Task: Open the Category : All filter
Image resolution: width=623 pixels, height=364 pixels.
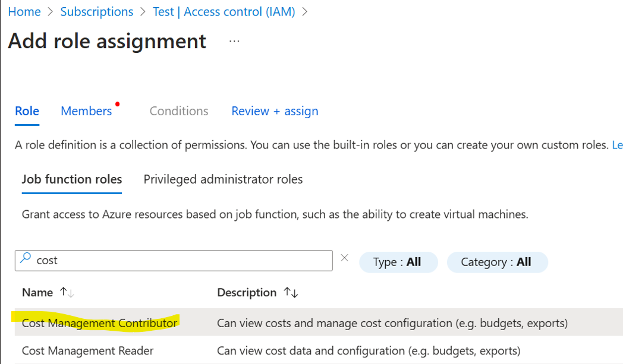Action: coord(498,262)
